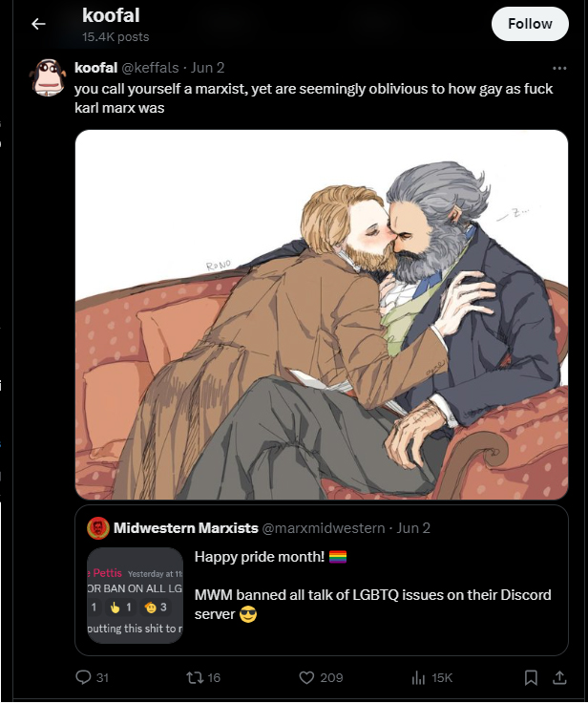Click the koofal display name in post

coord(96,68)
